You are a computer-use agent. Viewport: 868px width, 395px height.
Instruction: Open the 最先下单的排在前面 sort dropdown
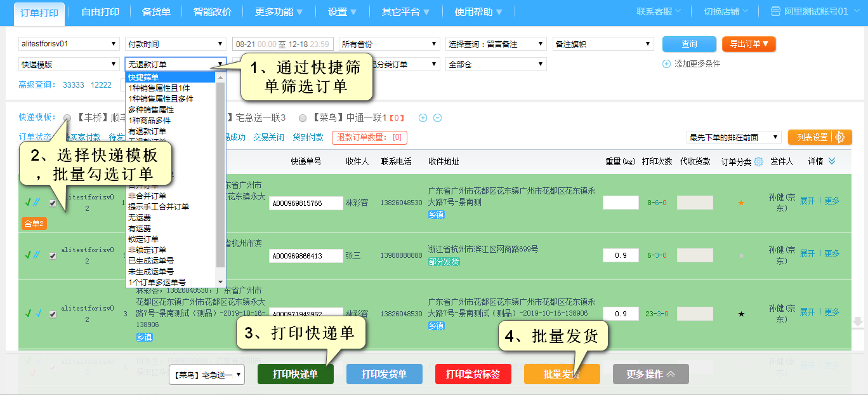coord(733,137)
